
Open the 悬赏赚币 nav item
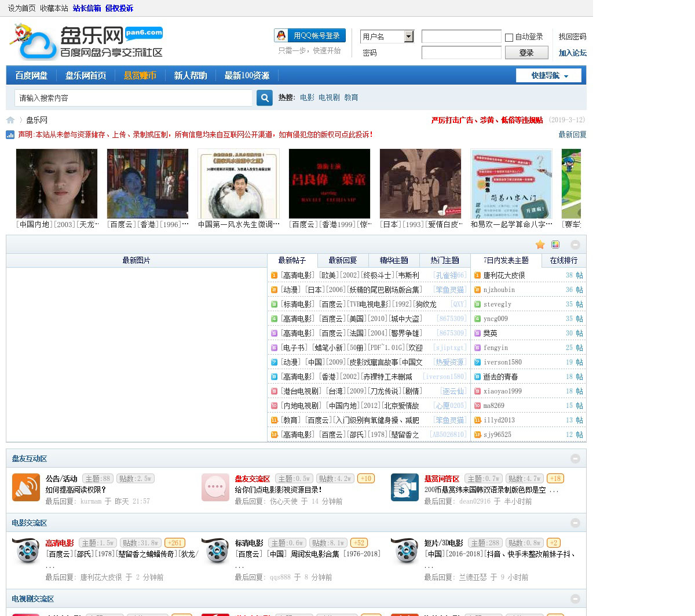click(x=140, y=75)
